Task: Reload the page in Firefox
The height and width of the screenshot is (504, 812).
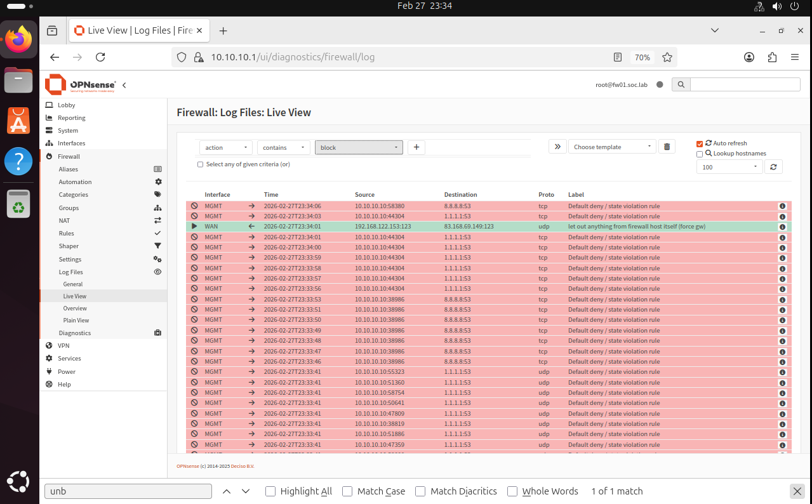Action: pos(100,57)
